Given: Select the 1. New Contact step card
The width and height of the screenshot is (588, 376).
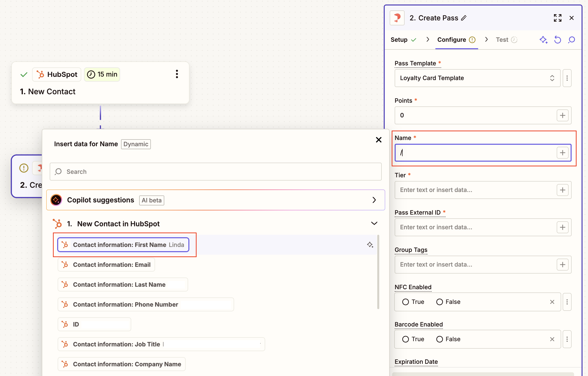Looking at the screenshot, I should 100,83.
